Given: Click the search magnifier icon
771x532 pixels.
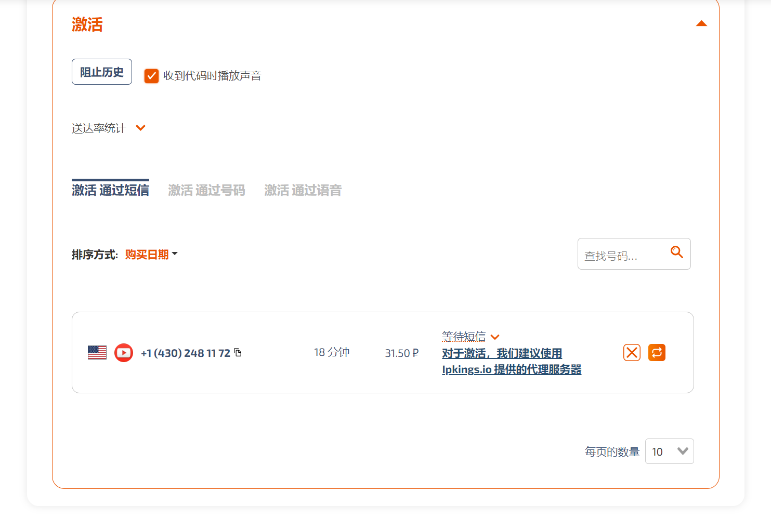Looking at the screenshot, I should point(676,252).
